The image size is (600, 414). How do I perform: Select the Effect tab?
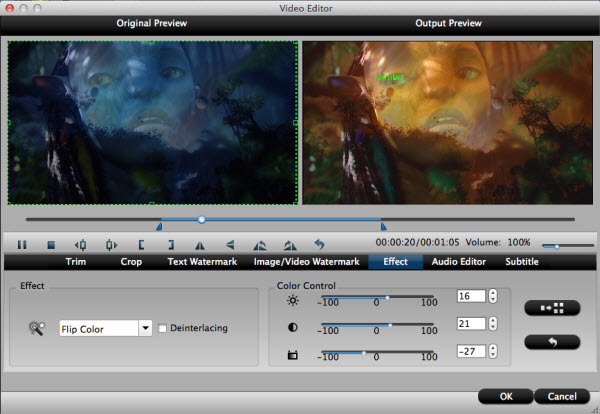pos(396,262)
